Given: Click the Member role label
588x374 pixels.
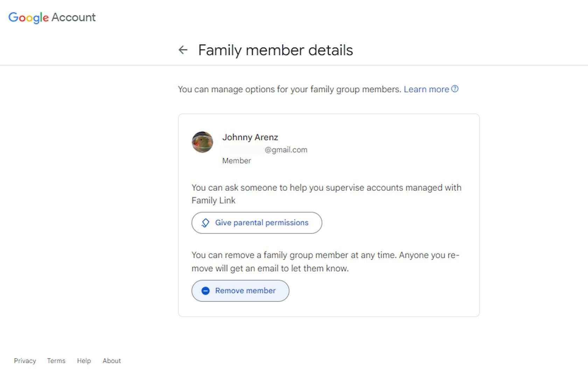Looking at the screenshot, I should (x=237, y=161).
